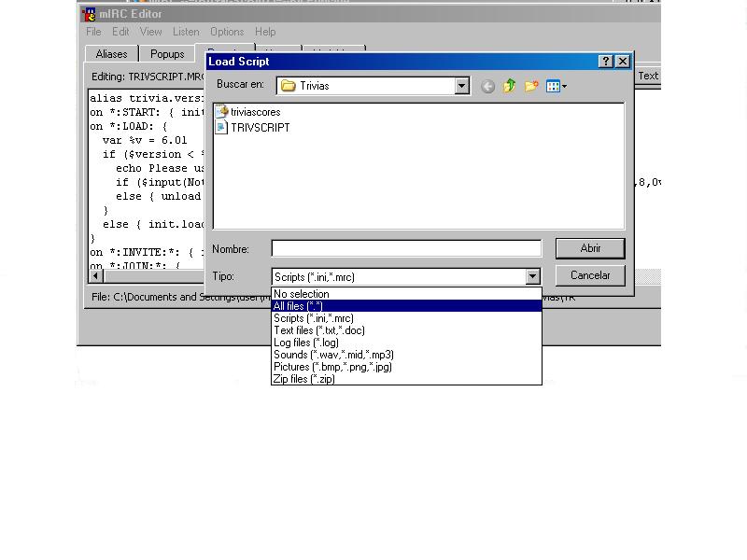This screenshot has height=560, width=747.
Task: Open the View menu icon
Action: 556,86
